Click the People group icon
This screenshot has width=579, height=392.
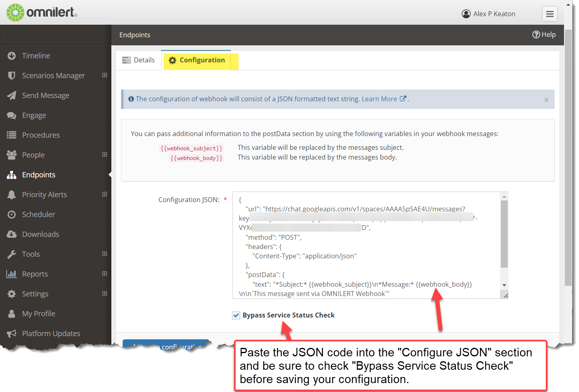12,155
